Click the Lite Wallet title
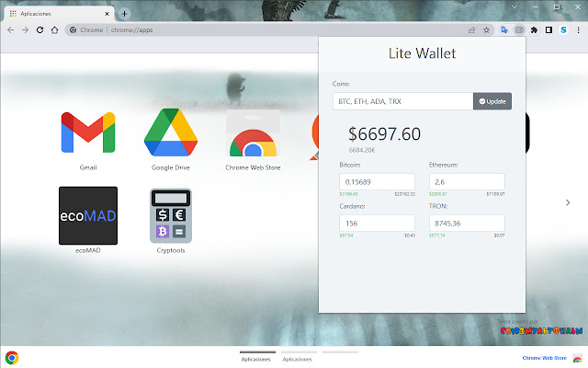Viewport: 588px width, 368px height. point(422,53)
